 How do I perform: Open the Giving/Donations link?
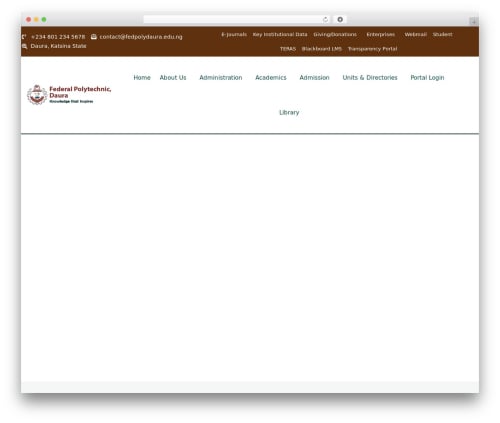pos(335,34)
